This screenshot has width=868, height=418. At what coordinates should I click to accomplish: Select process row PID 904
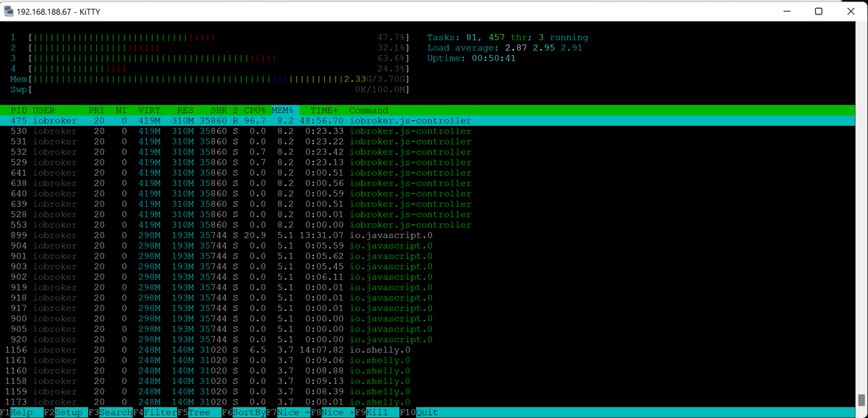point(427,245)
